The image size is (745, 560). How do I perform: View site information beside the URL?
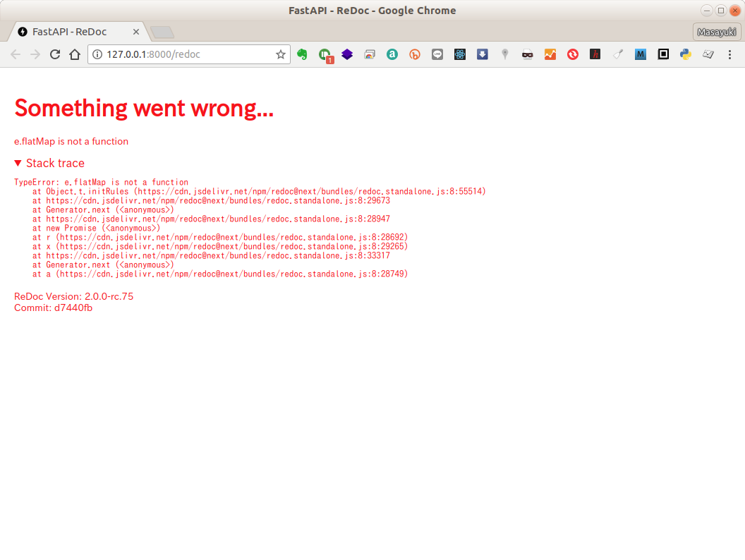pos(97,54)
